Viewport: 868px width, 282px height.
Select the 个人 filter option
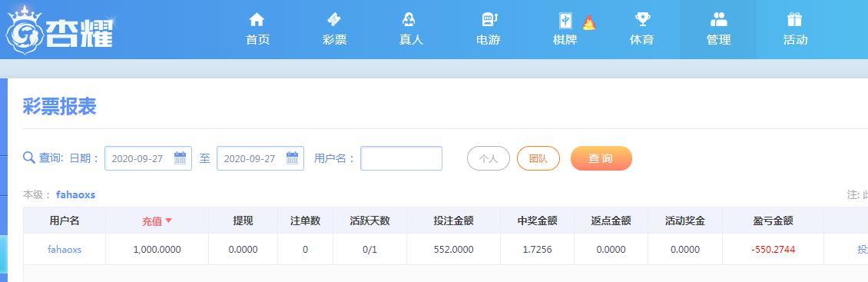pyautogui.click(x=489, y=158)
